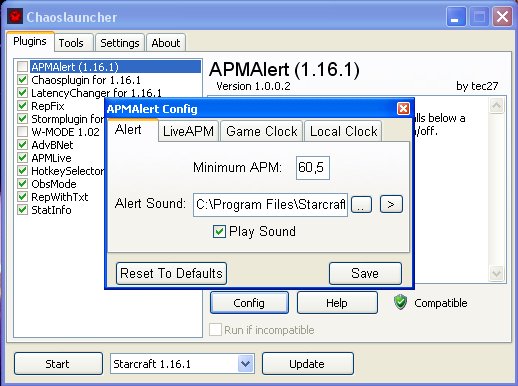Toggle the Stormplugin checkbox
The width and height of the screenshot is (518, 386).
tap(22, 119)
